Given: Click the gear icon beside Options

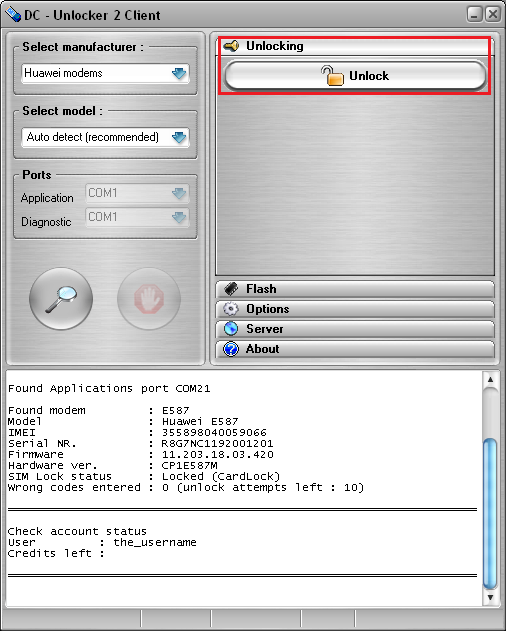Looking at the screenshot, I should pyautogui.click(x=231, y=309).
